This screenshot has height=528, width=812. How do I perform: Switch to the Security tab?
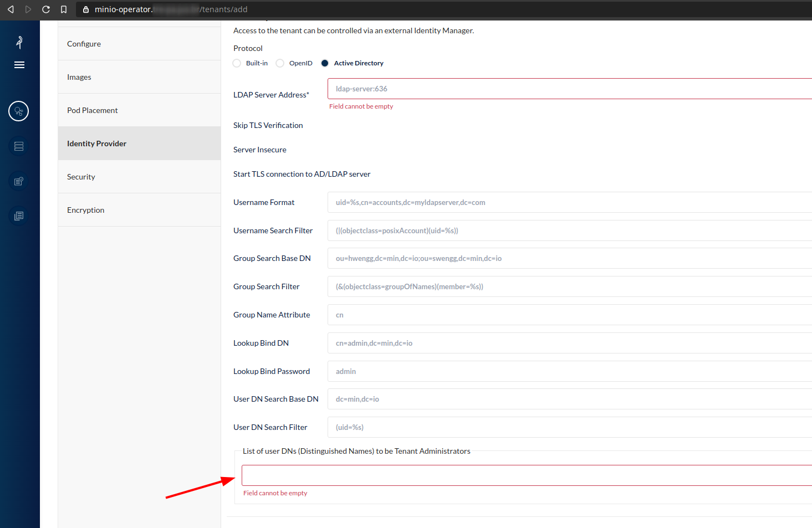(81, 176)
